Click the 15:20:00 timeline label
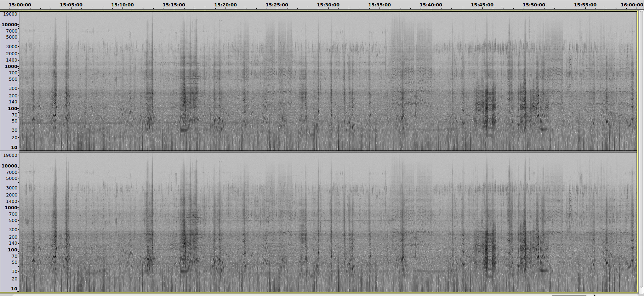This screenshot has height=296, width=644. coord(225,5)
